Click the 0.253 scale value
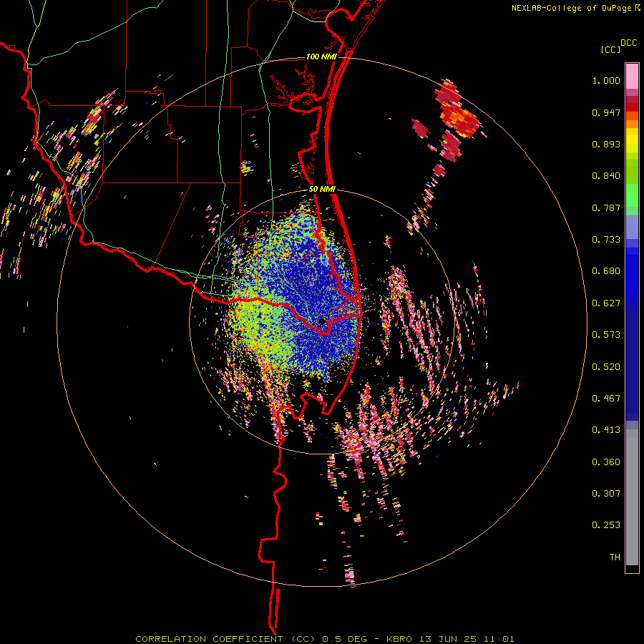This screenshot has width=644, height=644. click(x=606, y=525)
